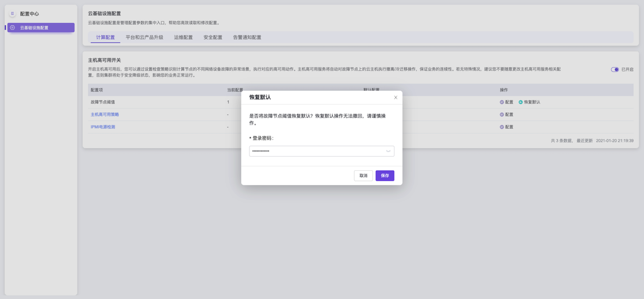Viewport: 644px width, 299px height.
Task: Click 恢复默认 icon in 故障节点阈值 row
Action: click(x=521, y=102)
